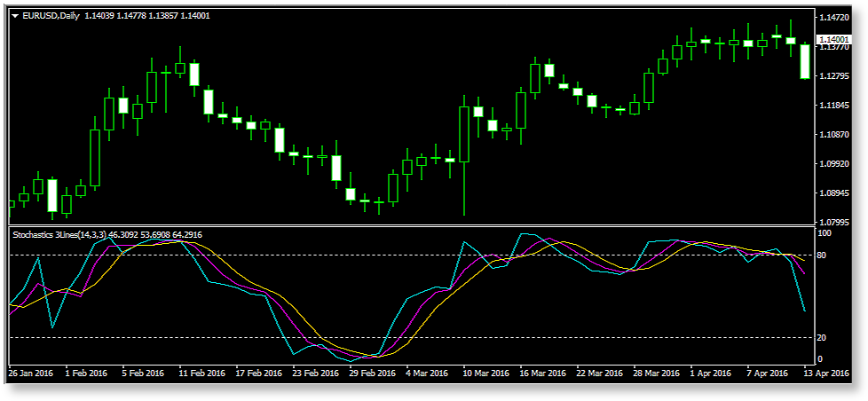Screen dimensions: 868x401
Task: Click the 13 Apr 2016 date label
Action: (827, 373)
